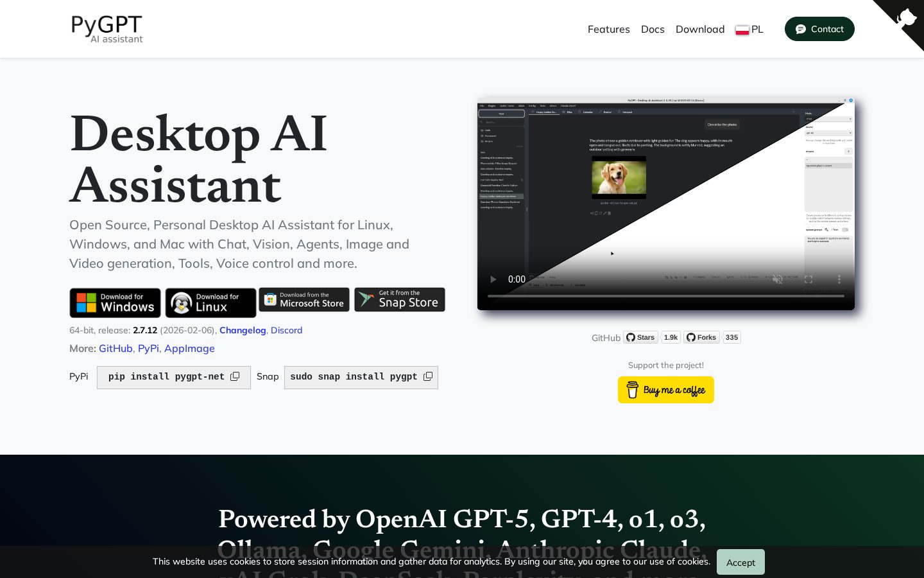Select the sudo snap install pygpt text
The width and height of the screenshot is (924, 578).
[x=354, y=377]
